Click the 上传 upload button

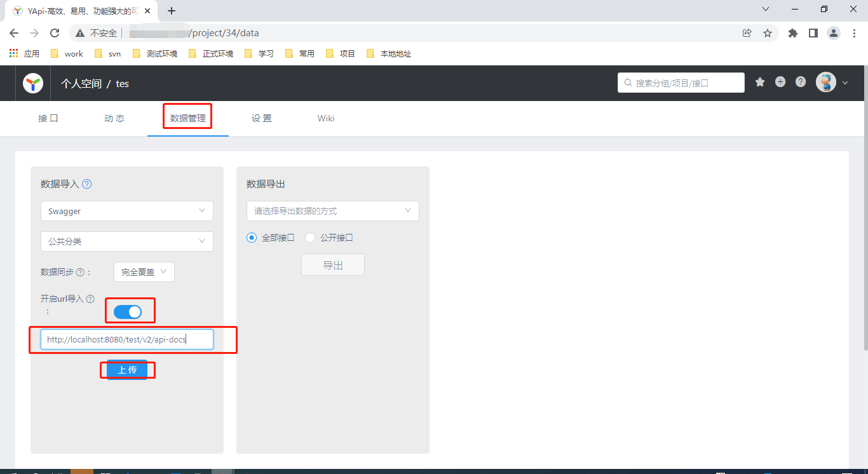[x=127, y=369]
